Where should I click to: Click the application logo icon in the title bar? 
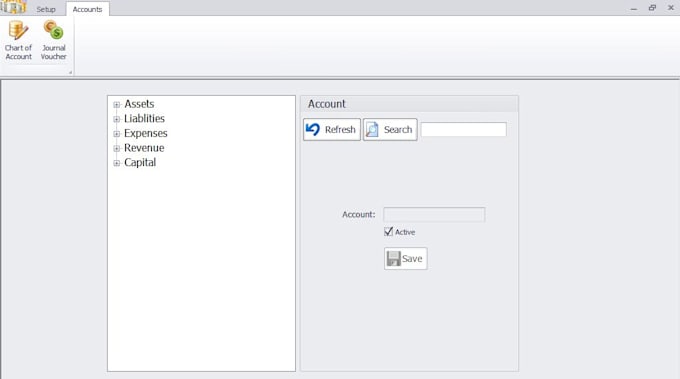tap(13, 7)
